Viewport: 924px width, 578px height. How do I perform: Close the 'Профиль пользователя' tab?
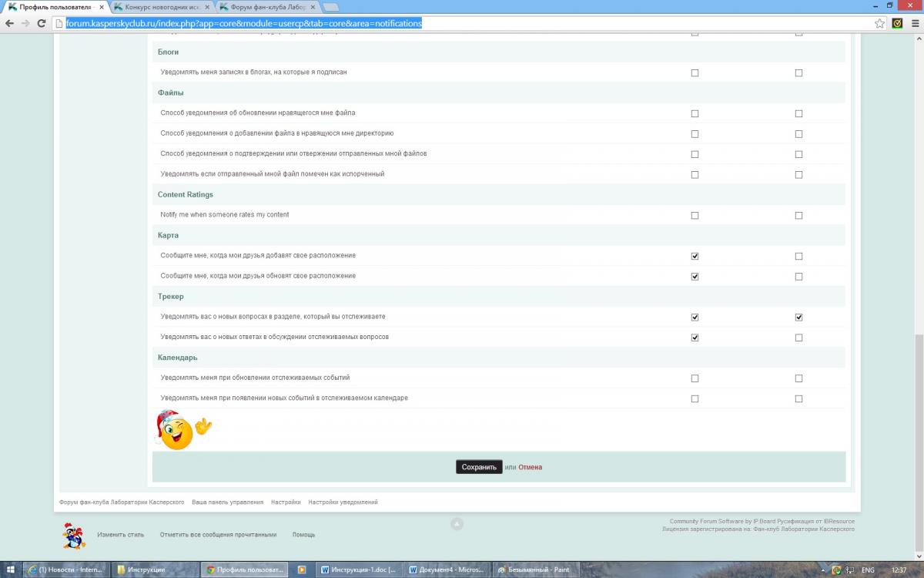pos(102,7)
